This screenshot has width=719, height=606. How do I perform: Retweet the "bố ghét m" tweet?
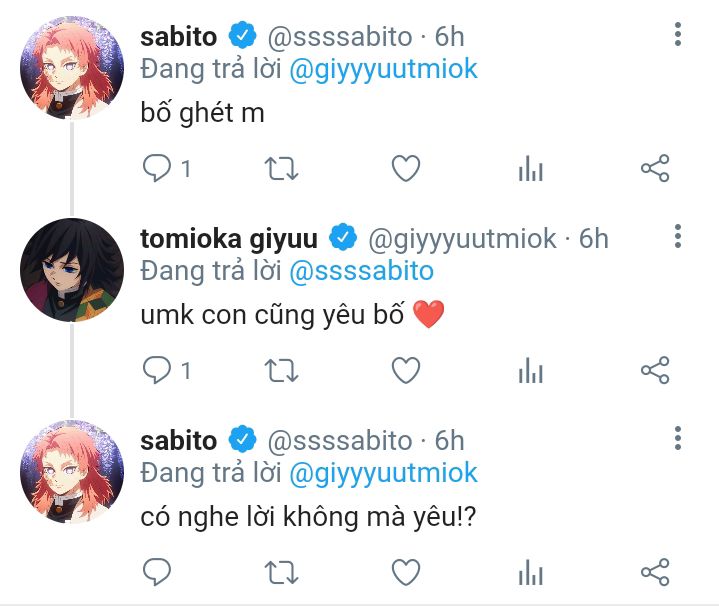click(281, 168)
